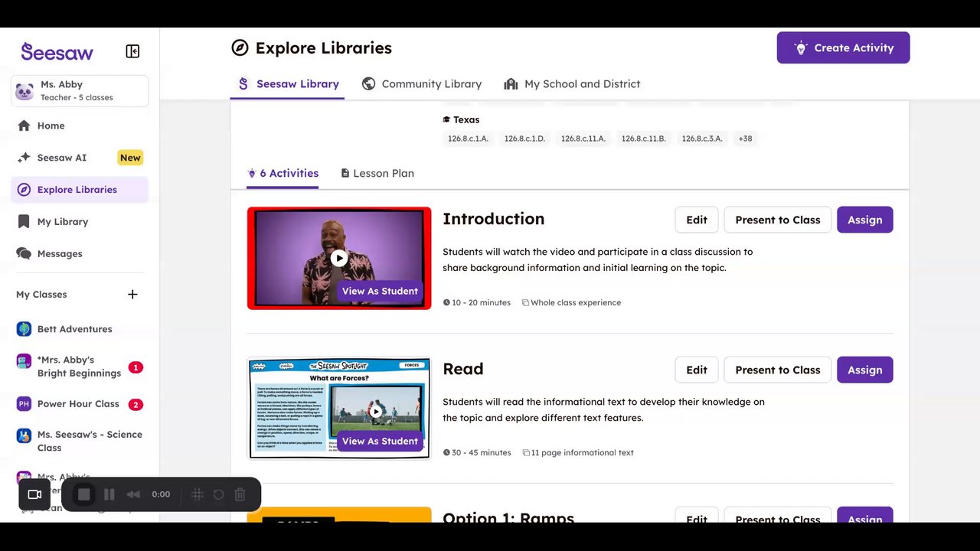This screenshot has width=980, height=551.
Task: Present Introduction activity to class
Action: tap(778, 220)
